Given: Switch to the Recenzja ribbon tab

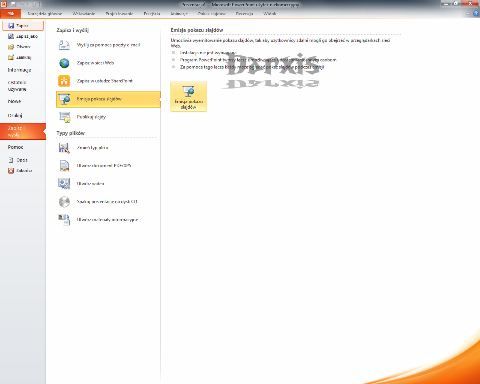Looking at the screenshot, I should (x=244, y=14).
